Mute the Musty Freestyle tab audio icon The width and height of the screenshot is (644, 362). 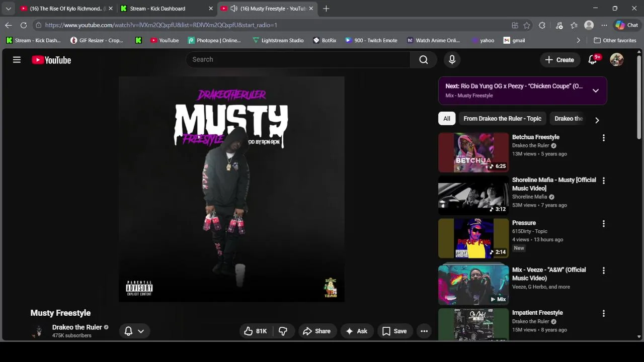[x=234, y=9]
